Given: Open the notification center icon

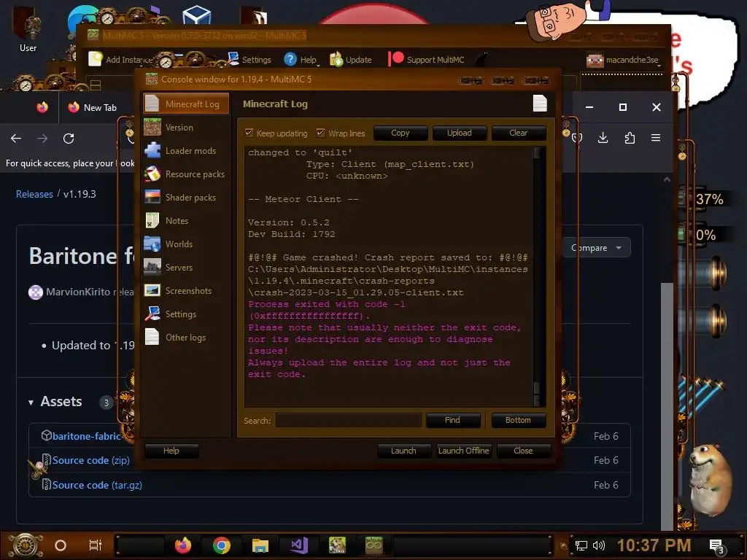Looking at the screenshot, I should coord(717,545).
